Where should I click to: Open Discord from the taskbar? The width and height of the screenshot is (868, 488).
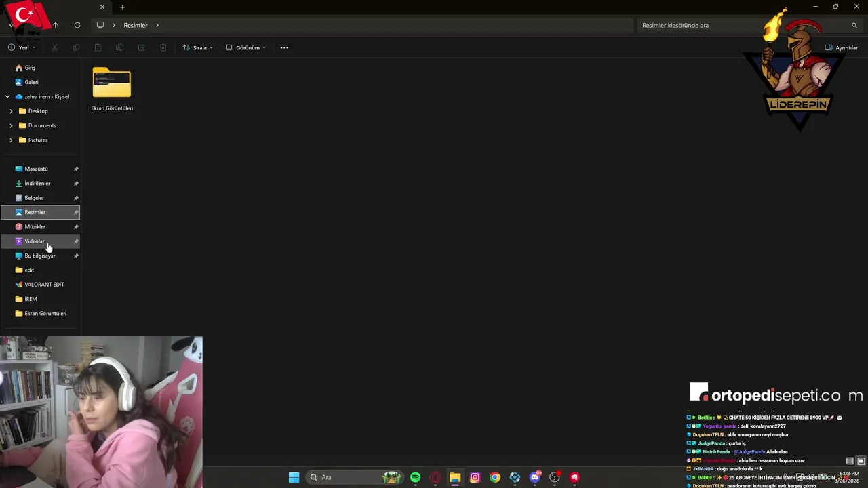tap(535, 477)
